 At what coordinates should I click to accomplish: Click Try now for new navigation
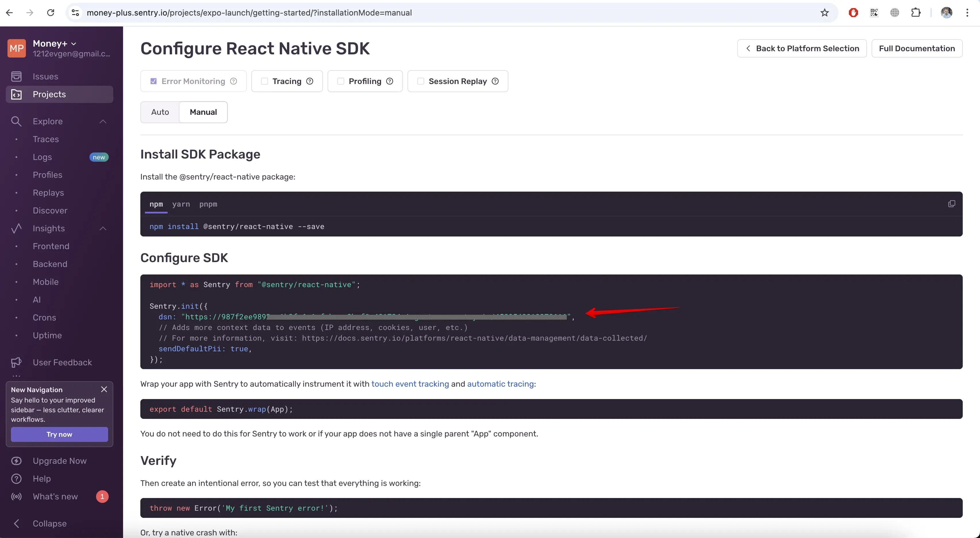click(x=59, y=434)
